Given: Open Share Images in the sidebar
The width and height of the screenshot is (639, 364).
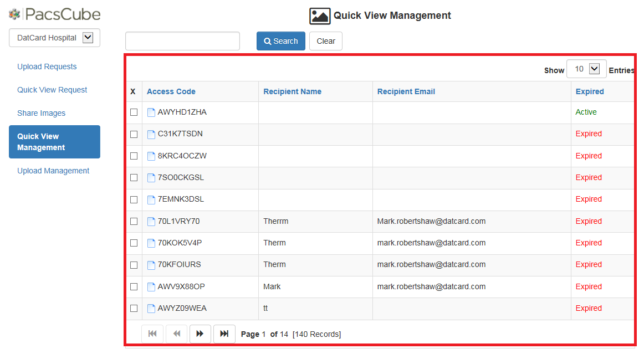Looking at the screenshot, I should pyautogui.click(x=41, y=113).
